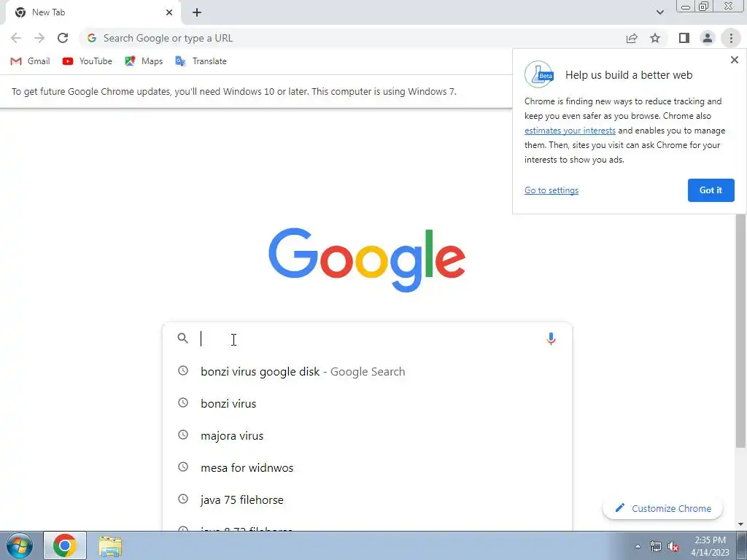747x560 pixels.
Task: Click the browser forward arrow
Action: 39,38
